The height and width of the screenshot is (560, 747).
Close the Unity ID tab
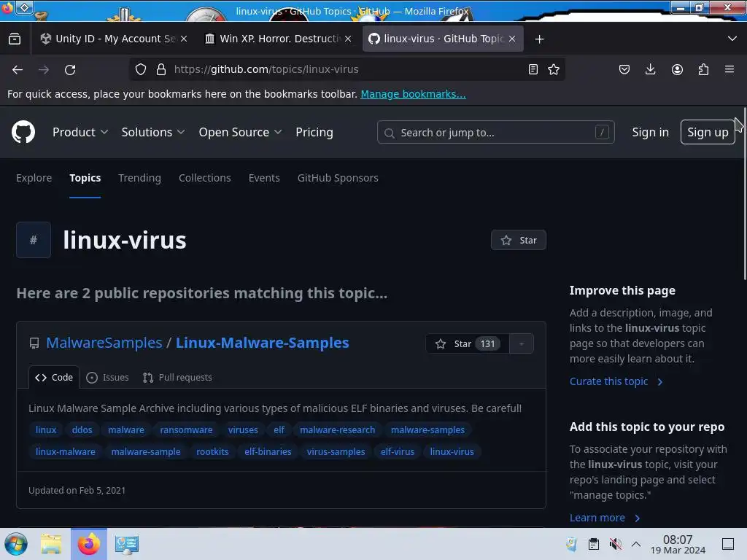pyautogui.click(x=184, y=39)
